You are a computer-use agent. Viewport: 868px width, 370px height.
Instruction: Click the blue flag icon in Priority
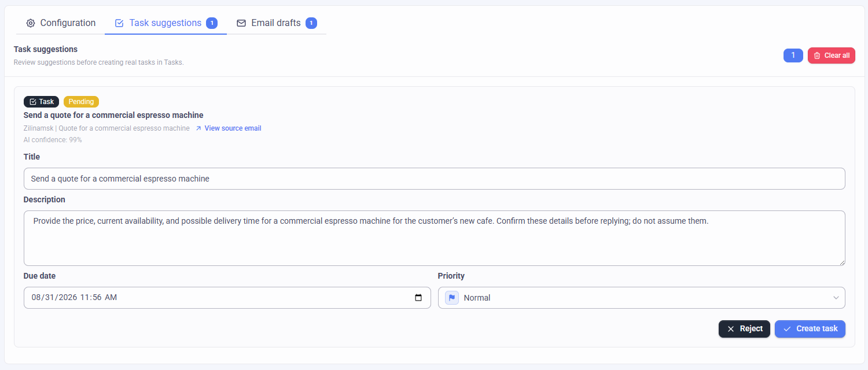452,298
